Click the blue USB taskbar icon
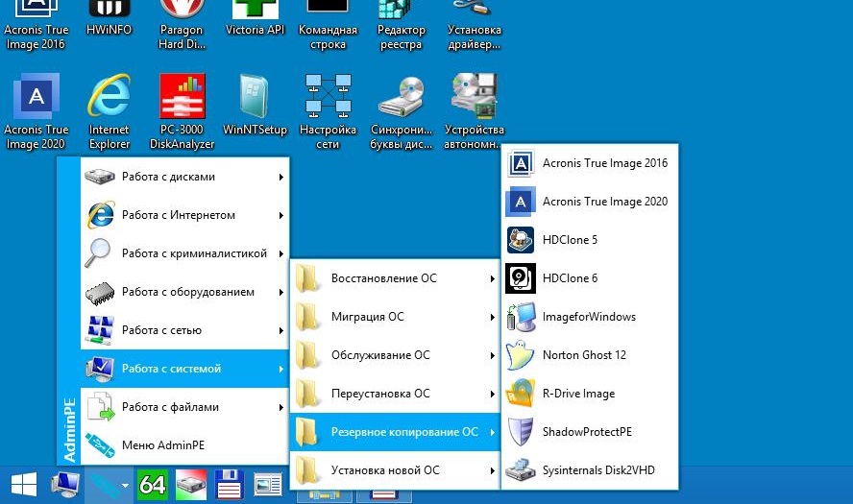This screenshot has width=853, height=504. point(104,484)
